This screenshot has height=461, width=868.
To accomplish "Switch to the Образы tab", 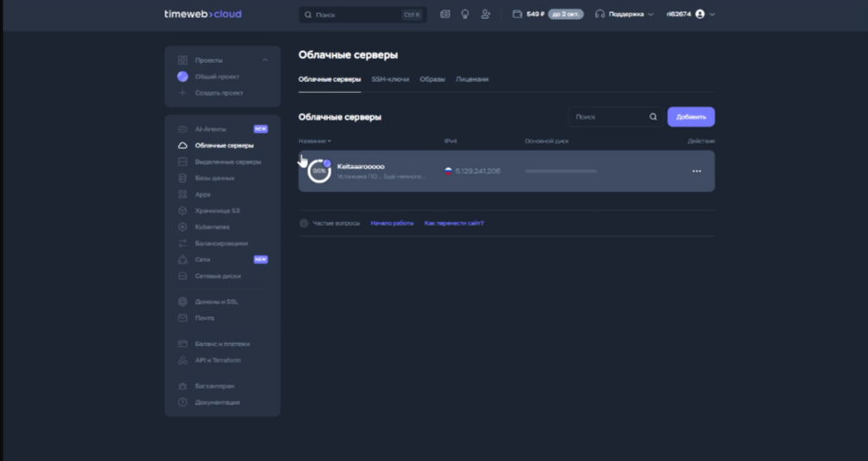I will (x=432, y=79).
